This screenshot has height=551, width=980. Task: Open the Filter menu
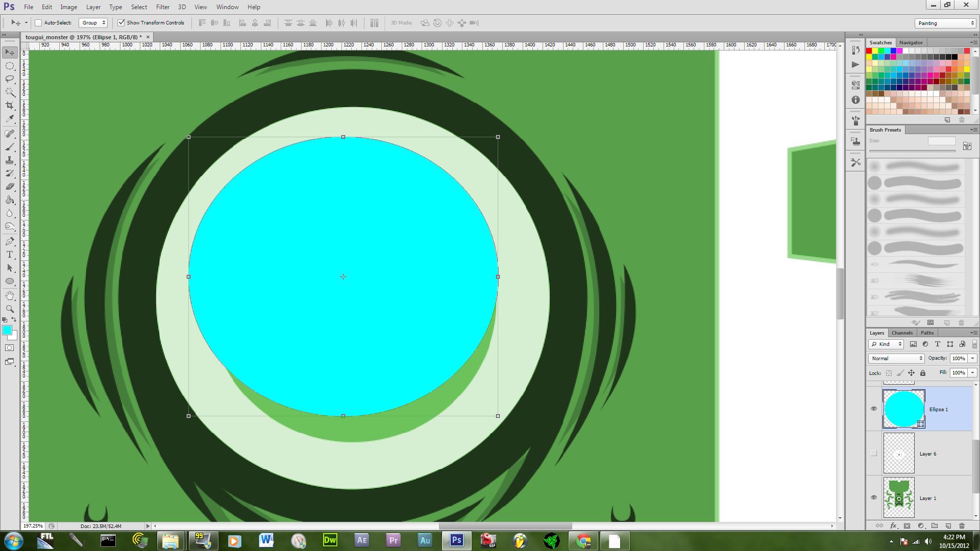coord(163,7)
